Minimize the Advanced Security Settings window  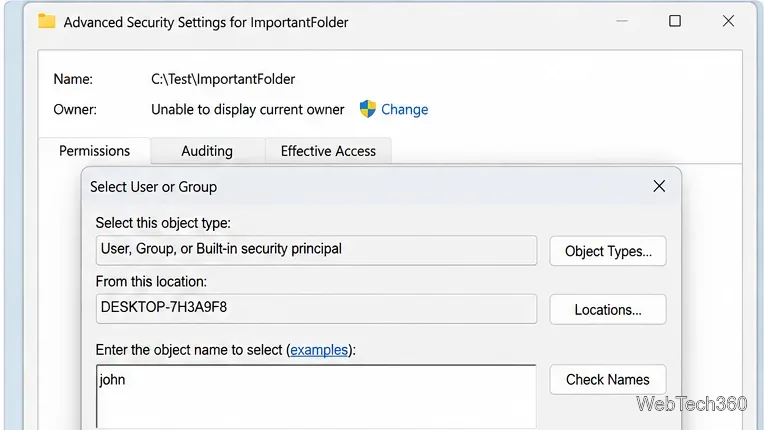[622, 21]
